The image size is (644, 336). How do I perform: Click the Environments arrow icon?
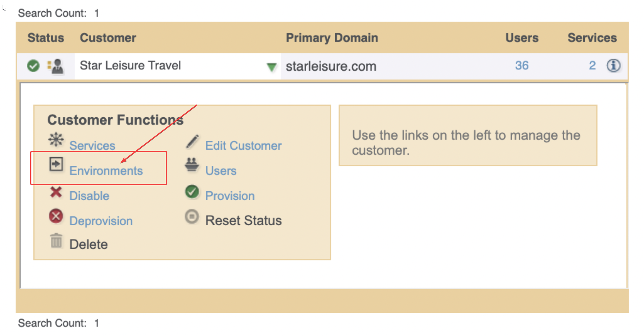tap(56, 164)
